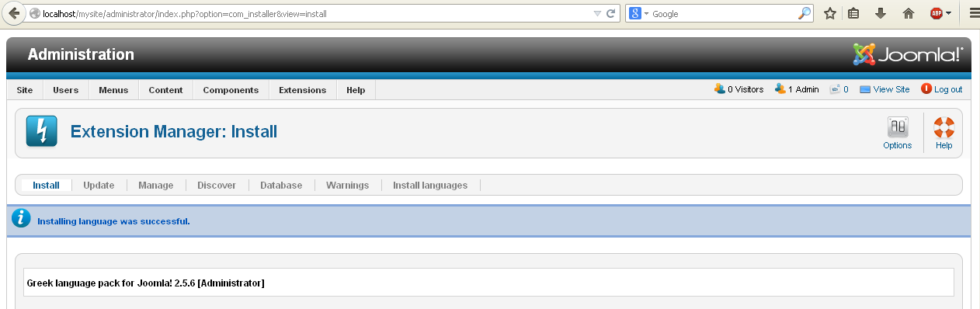980x309 pixels.
Task: Reload the page with the refresh icon
Action: pos(610,14)
